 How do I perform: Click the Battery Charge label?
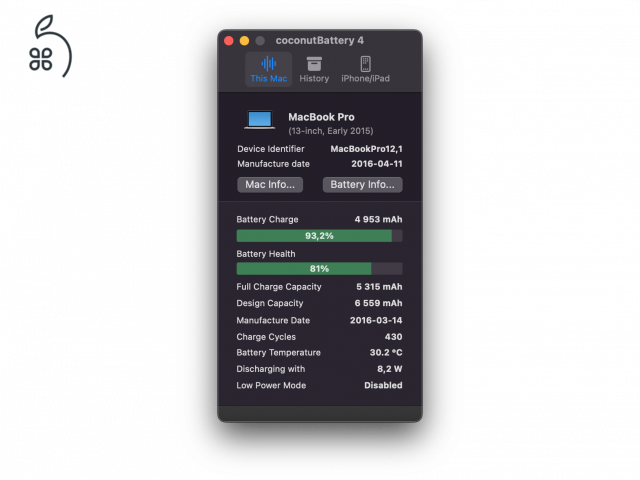[267, 220]
